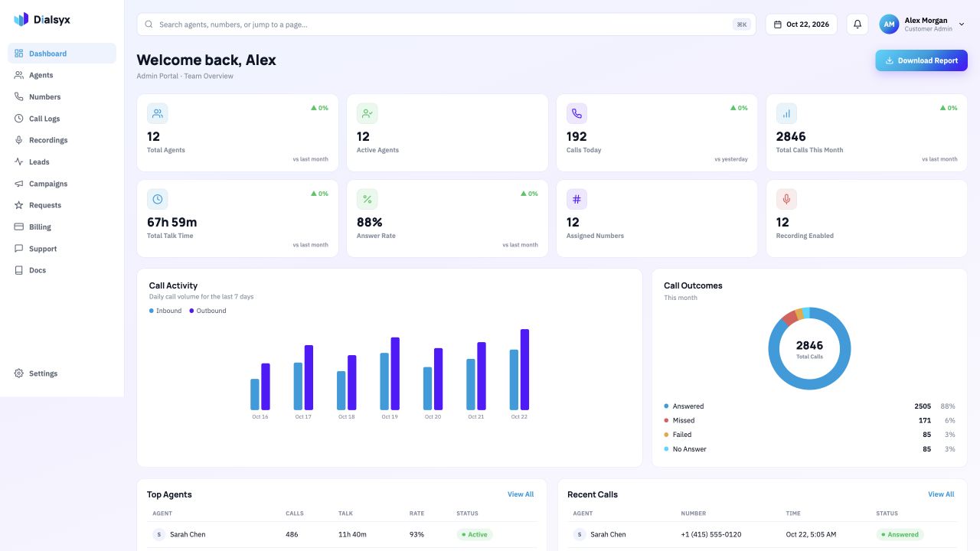Open Call Logs in the sidebar
Image resolution: width=980 pixels, height=551 pixels.
[62, 119]
